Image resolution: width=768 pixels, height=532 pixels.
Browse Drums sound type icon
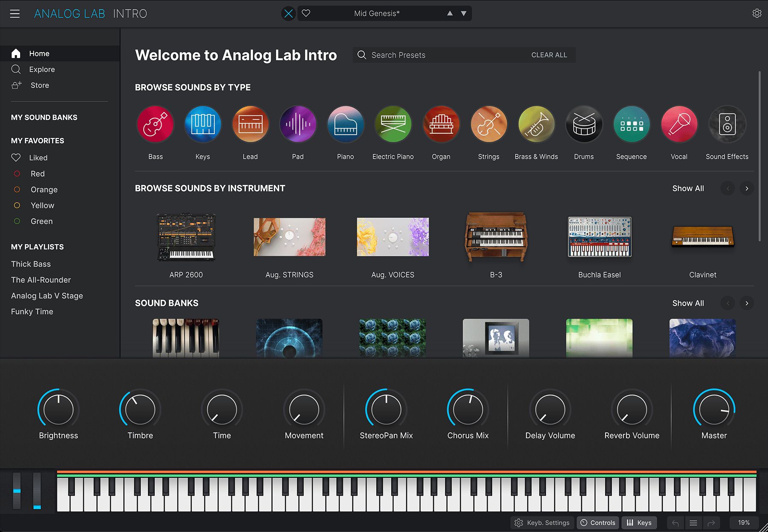click(x=584, y=124)
